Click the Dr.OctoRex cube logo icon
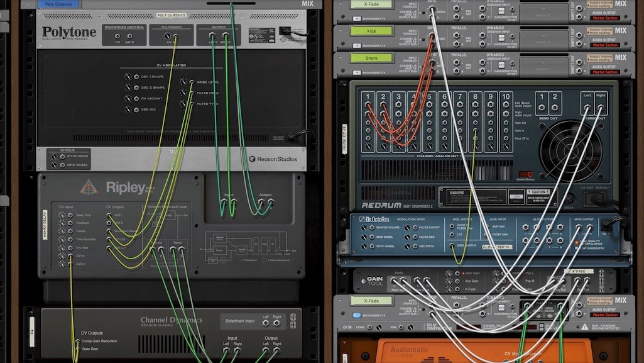Screen dimensions: 644x363 [362, 218]
